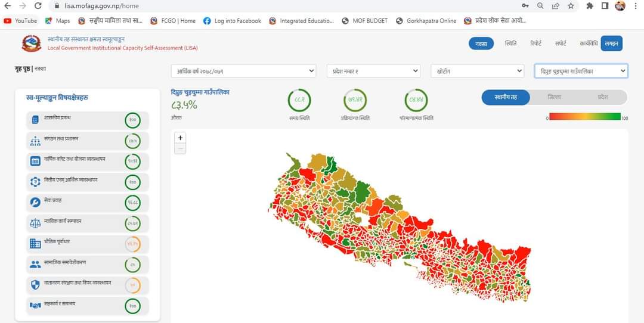
Task: Click the सहकार्य र समन्वय handshake icon
Action: coord(35,305)
